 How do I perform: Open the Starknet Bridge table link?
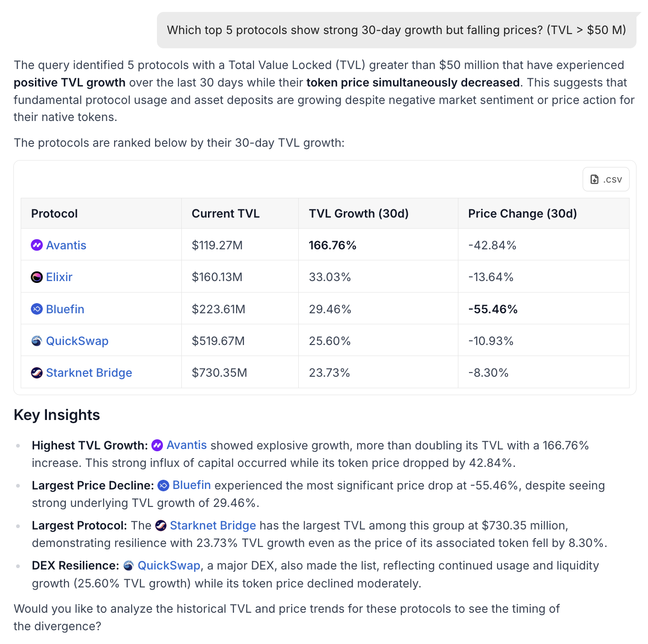click(89, 373)
